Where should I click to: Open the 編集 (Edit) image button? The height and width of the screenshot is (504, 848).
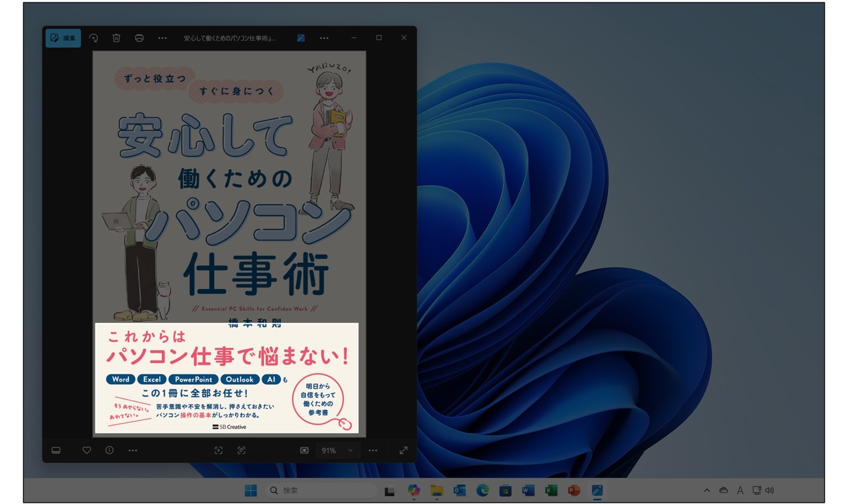point(63,38)
